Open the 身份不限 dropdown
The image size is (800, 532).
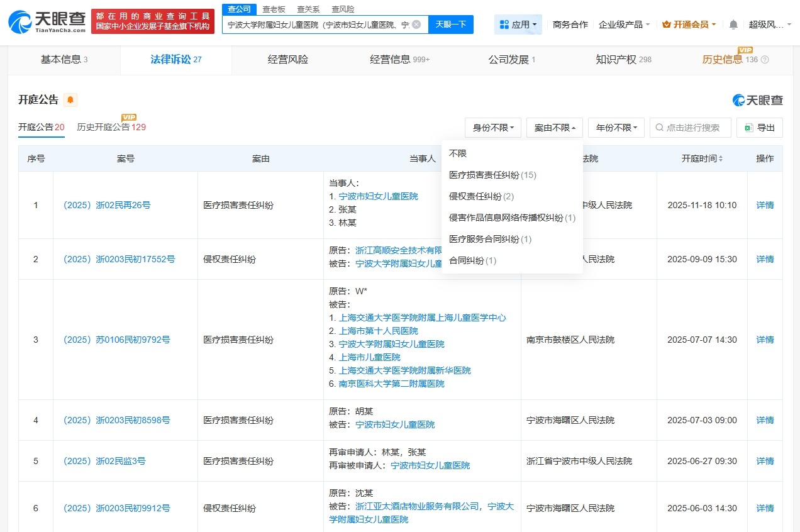[x=493, y=127]
